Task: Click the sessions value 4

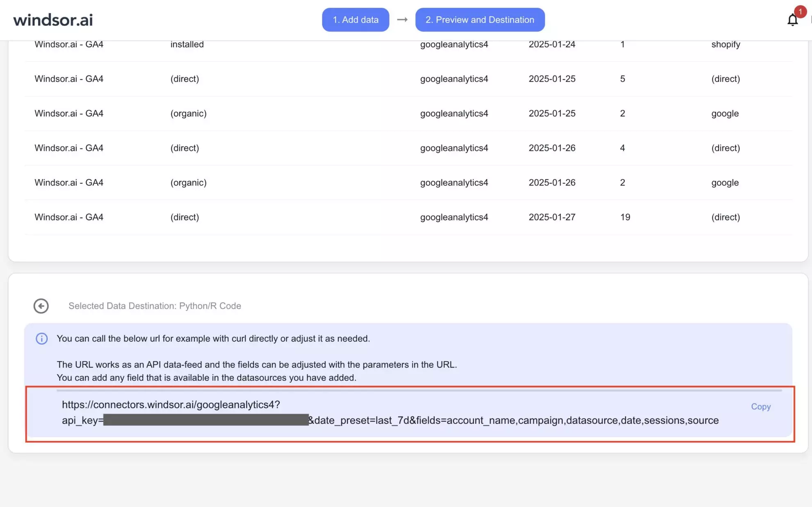Action: [623, 148]
